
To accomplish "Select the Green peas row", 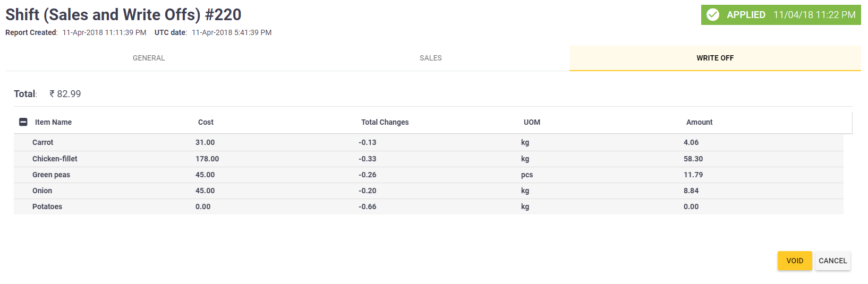I will click(x=428, y=175).
